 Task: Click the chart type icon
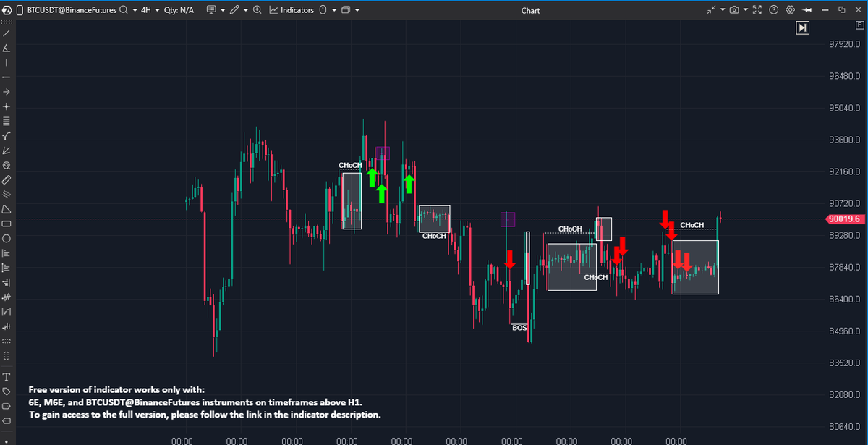211,10
